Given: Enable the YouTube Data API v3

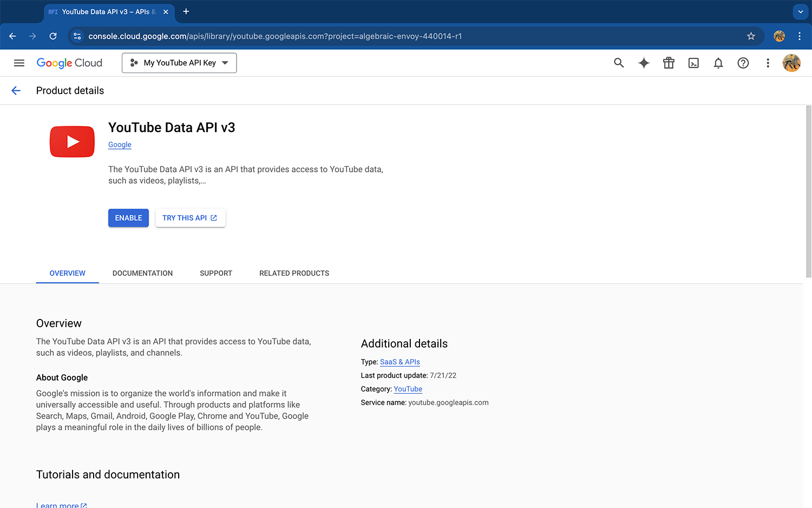Looking at the screenshot, I should (128, 218).
